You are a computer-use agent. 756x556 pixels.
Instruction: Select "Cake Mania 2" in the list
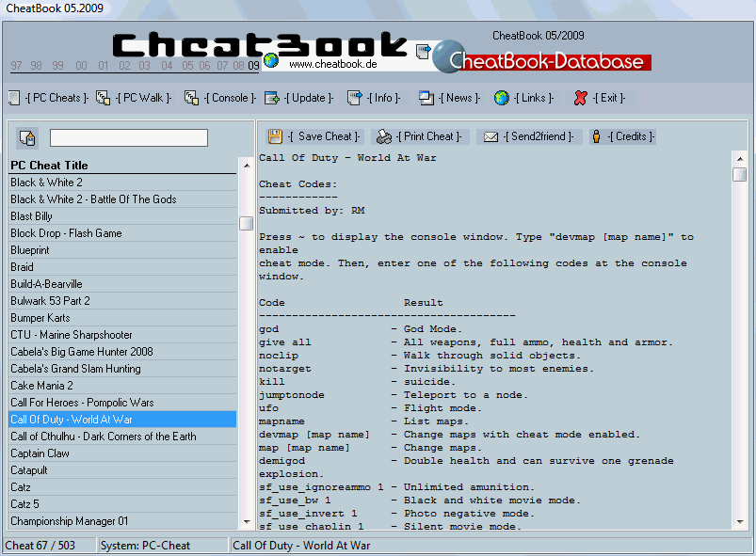coord(123,386)
